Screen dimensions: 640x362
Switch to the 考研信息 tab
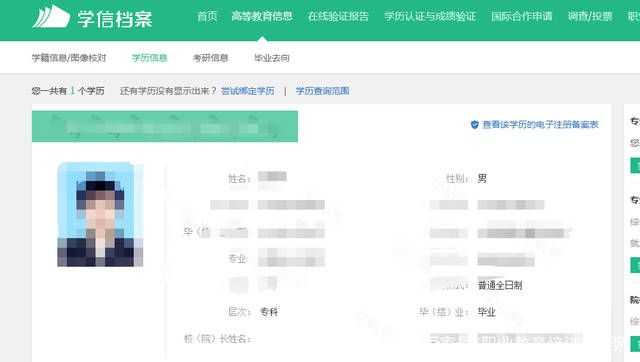[x=211, y=58]
